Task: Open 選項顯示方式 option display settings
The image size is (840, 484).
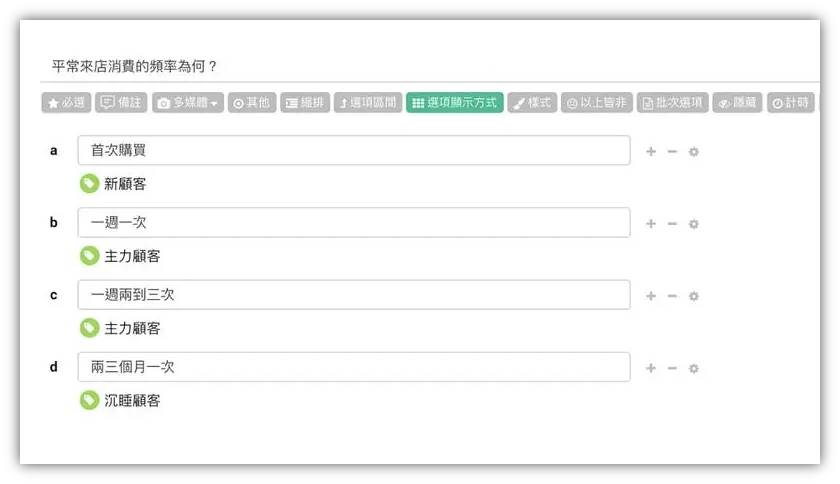Action: coord(455,102)
